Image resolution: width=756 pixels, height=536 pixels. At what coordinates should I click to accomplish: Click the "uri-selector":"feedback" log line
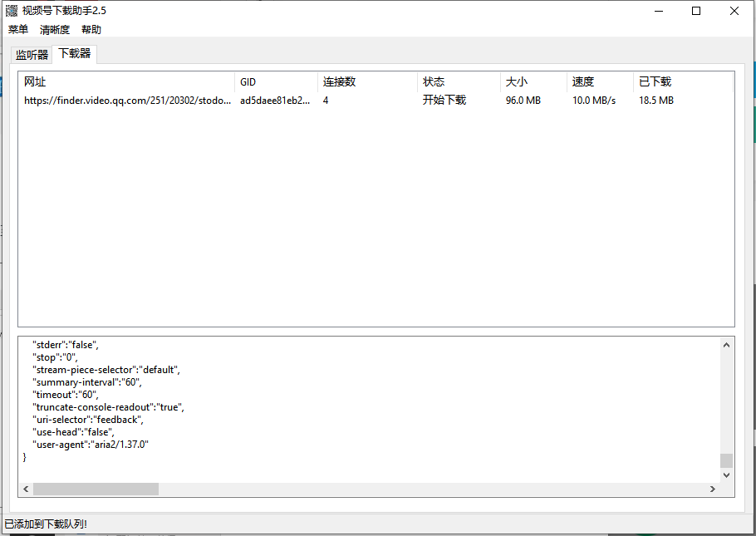pyautogui.click(x=88, y=420)
